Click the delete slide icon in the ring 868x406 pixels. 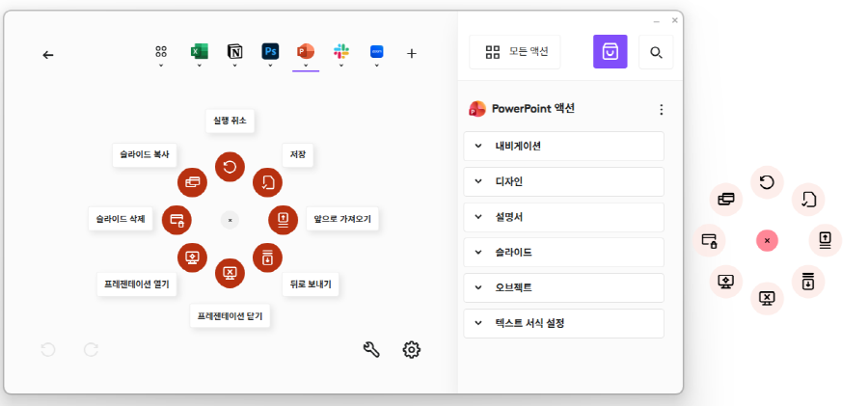coord(176,220)
